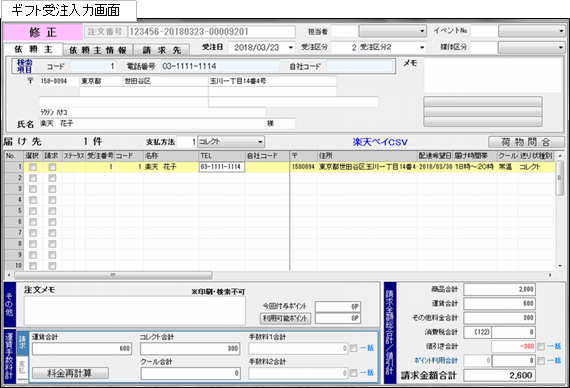This screenshot has height=388, width=570.
Task: Tick the 請求 checkbox in row 3
Action: click(52, 189)
